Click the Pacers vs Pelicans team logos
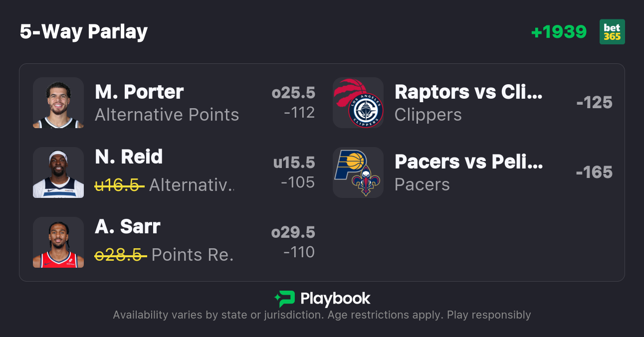 [x=358, y=172]
